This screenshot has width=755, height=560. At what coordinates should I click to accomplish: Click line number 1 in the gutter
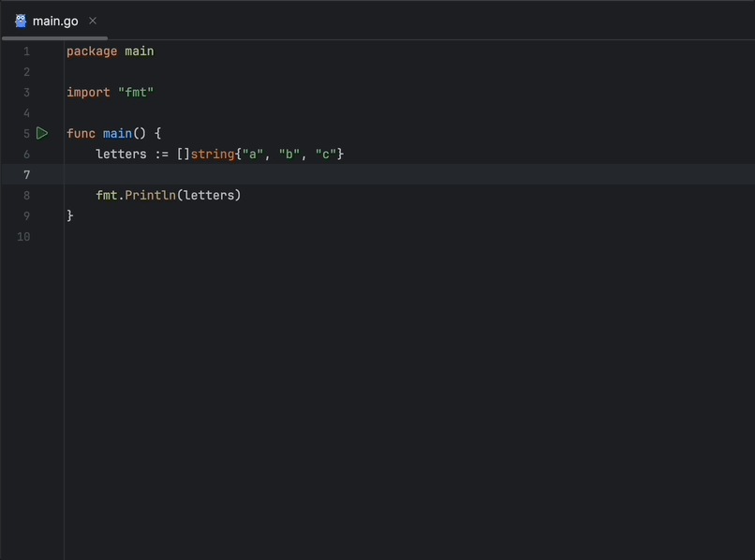click(26, 52)
